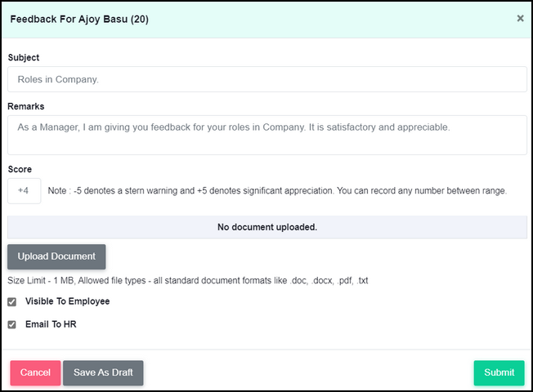Viewport: 533px width, 392px height.
Task: Click the Size Limit file types hint
Action: pyautogui.click(x=188, y=281)
